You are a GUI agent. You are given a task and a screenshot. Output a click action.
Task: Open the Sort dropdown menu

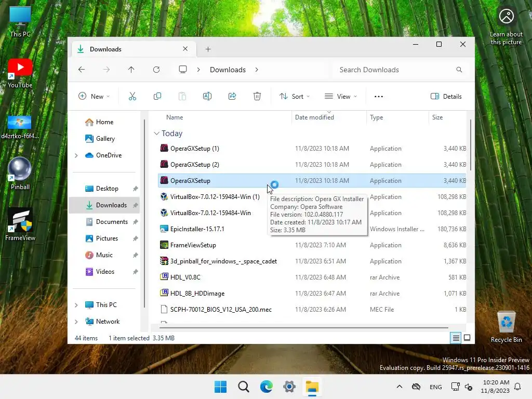point(295,96)
